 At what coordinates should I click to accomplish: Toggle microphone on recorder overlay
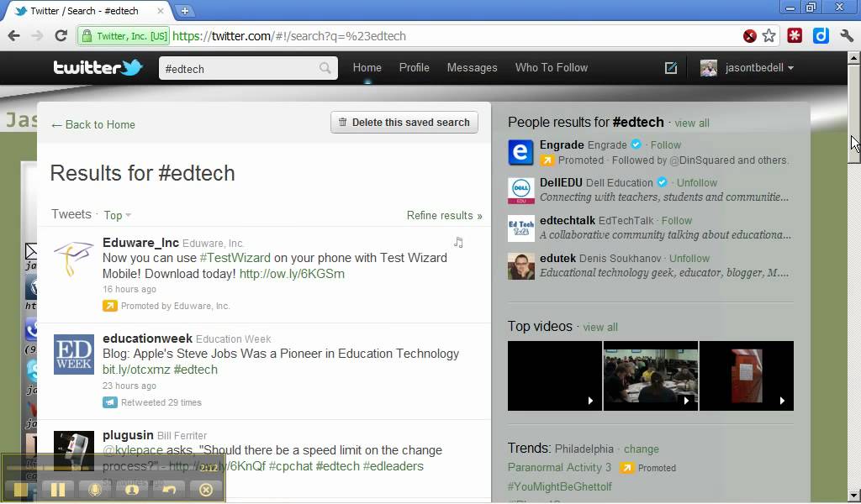click(95, 489)
